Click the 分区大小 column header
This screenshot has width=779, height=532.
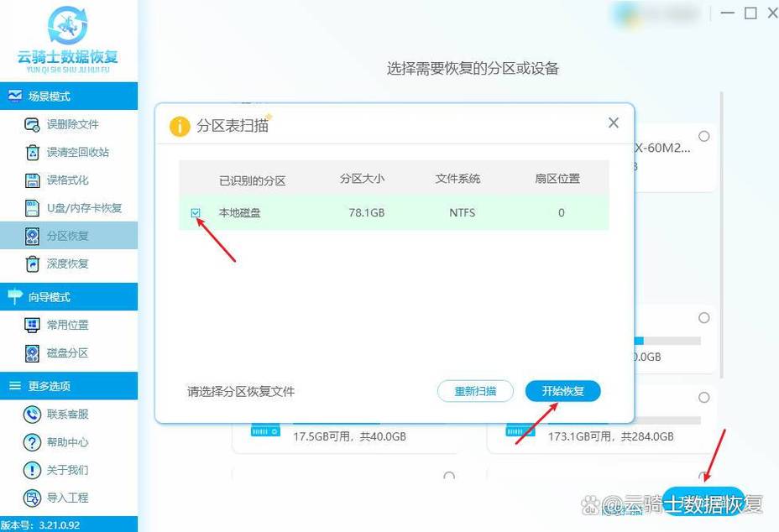362,179
